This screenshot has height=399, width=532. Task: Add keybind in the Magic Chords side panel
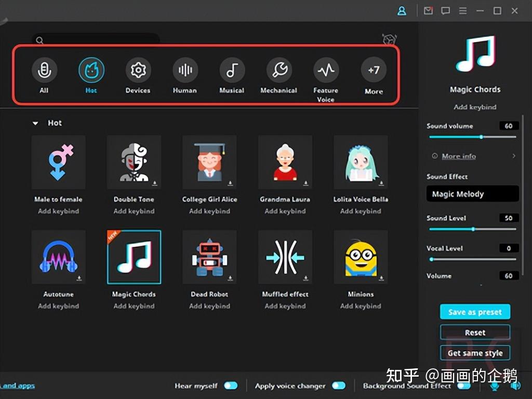click(475, 107)
